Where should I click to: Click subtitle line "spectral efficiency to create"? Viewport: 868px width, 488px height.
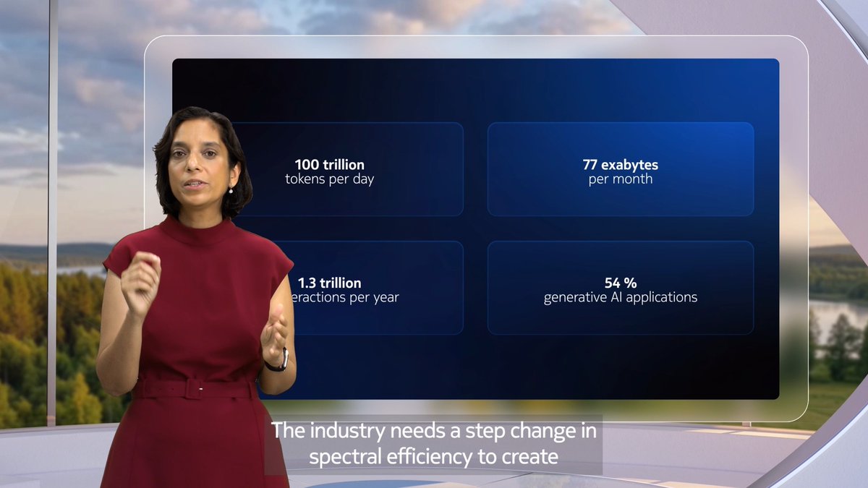[433, 457]
